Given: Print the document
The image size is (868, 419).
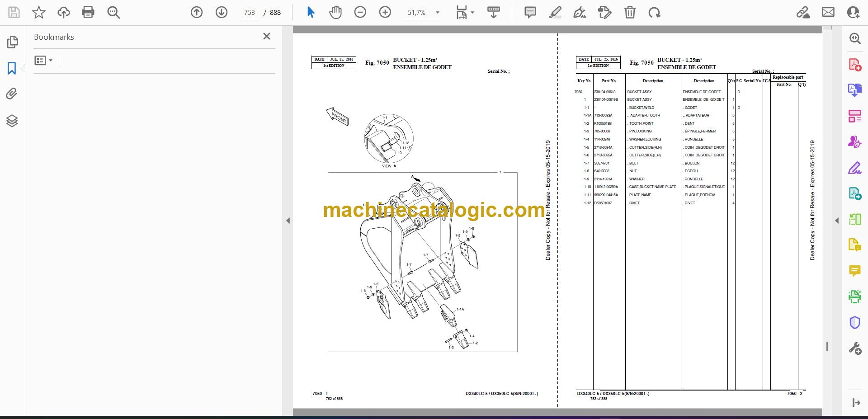Looking at the screenshot, I should point(88,12).
